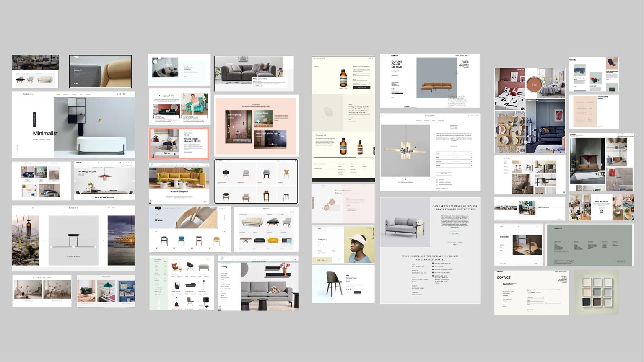Open the "Where bright ideas get MADE" card
The image size is (644, 362).
[x=179, y=144]
